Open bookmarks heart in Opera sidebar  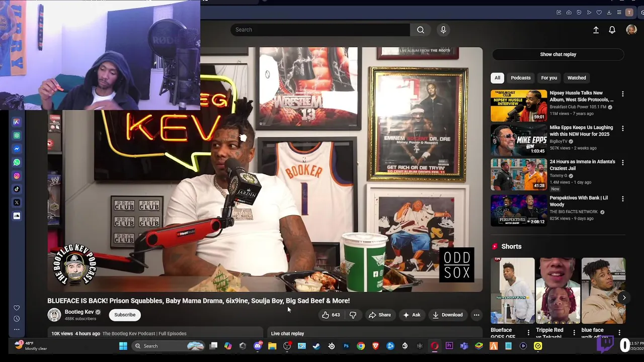(x=17, y=308)
